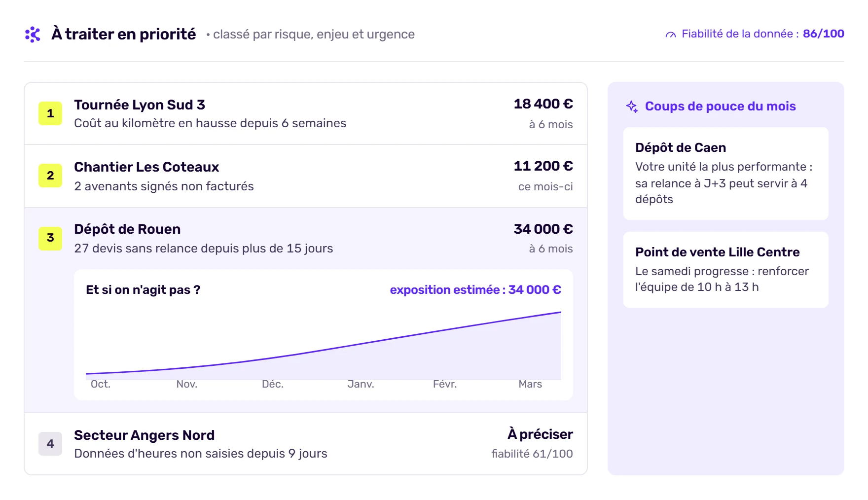Open the Chantier Les Coteaux item
868x500 pixels.
point(306,176)
